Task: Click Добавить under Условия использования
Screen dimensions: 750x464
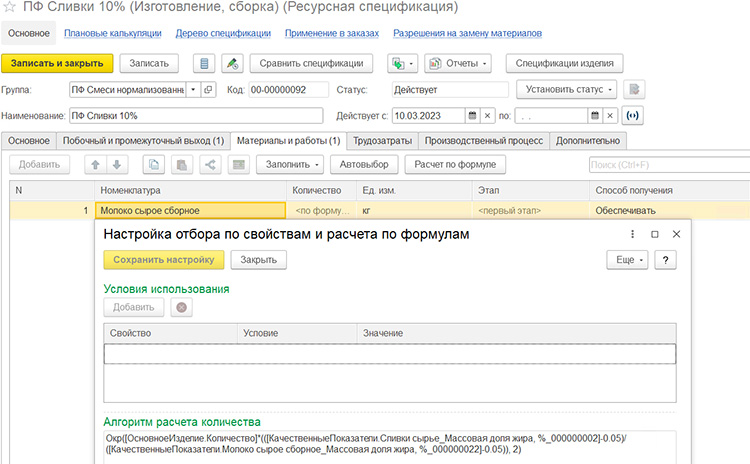Action: 133,307
